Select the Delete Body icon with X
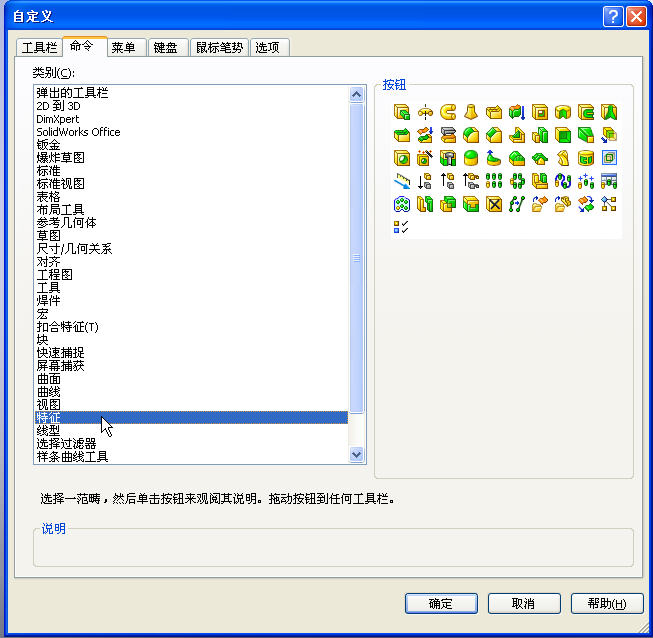653x638 pixels. pyautogui.click(x=494, y=204)
